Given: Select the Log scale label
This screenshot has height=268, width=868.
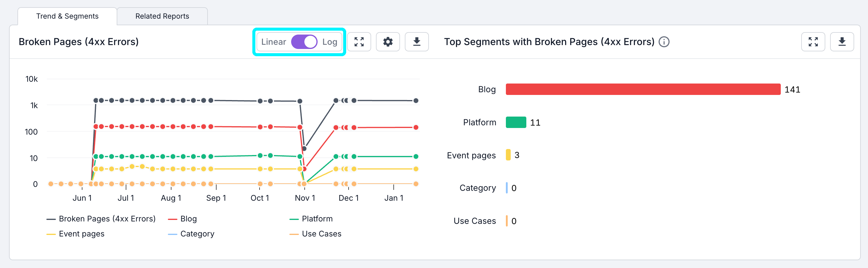Looking at the screenshot, I should point(330,42).
